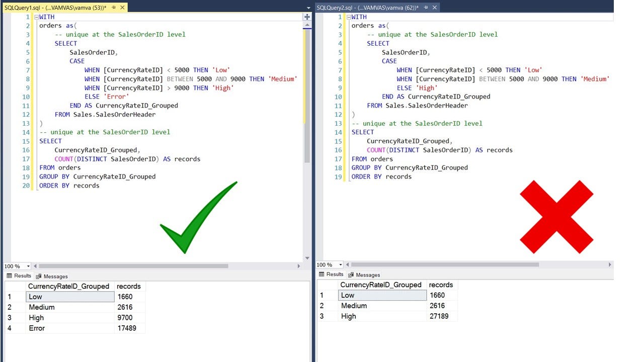Image resolution: width=644 pixels, height=362 pixels.
Task: Click left scroll arrow of SQLQuery1 horizontal scrollbar
Action: (x=35, y=266)
